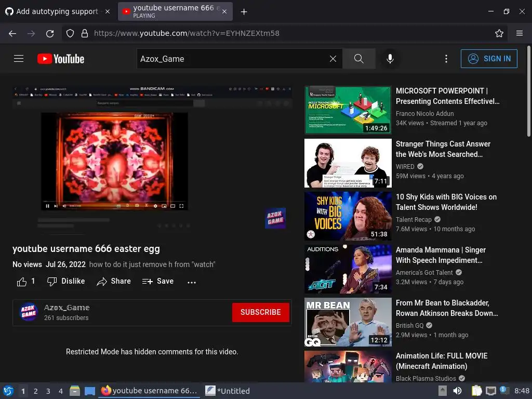
Task: Click the SIGN IN button
Action: 489,59
